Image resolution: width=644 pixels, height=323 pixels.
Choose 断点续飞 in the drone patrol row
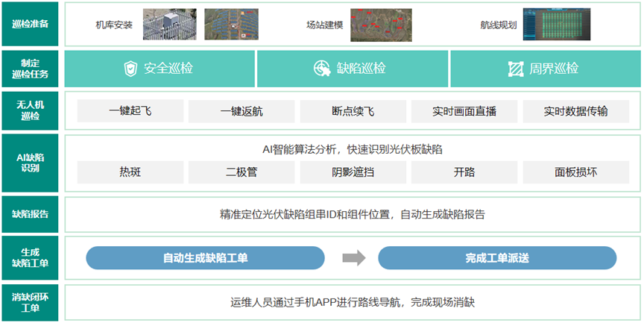coord(353,112)
